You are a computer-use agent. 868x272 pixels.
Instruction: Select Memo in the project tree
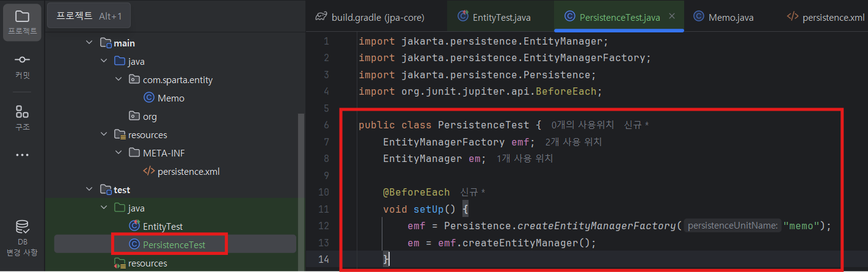(x=171, y=98)
